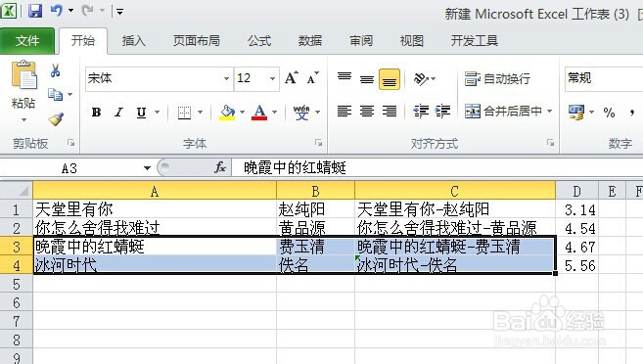This screenshot has width=643, height=364.
Task: Click the Copy icon
Action: click(x=55, y=94)
